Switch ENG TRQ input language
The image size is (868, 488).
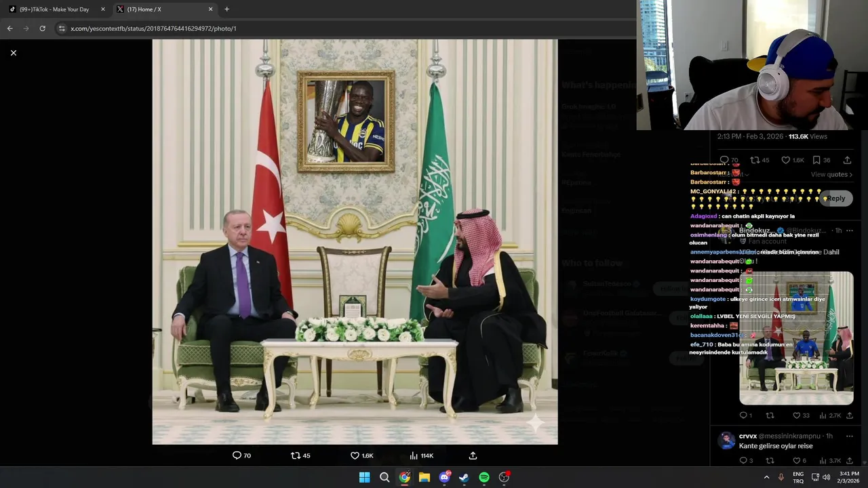(x=798, y=477)
